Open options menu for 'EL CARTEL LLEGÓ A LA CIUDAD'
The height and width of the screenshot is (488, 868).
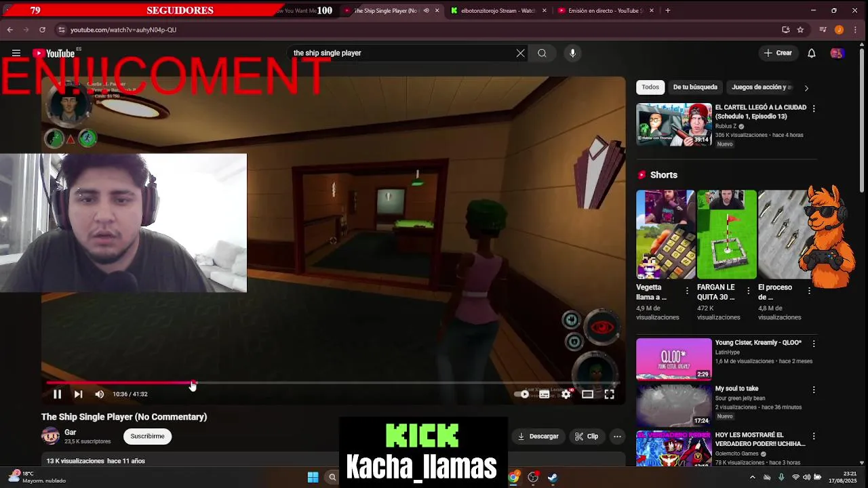[x=814, y=108]
